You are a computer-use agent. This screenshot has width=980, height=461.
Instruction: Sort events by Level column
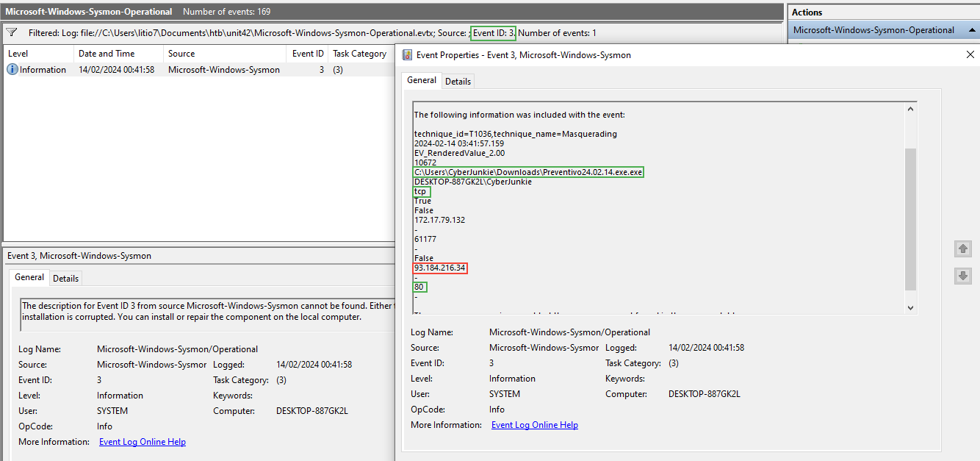pos(38,54)
